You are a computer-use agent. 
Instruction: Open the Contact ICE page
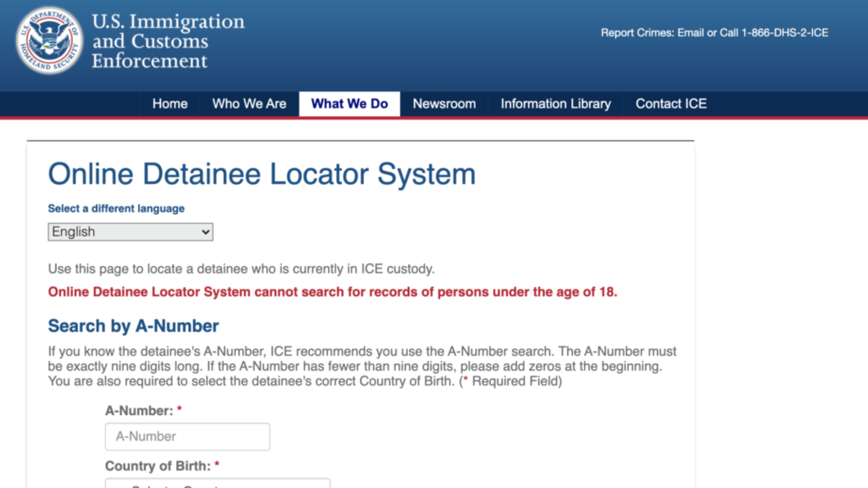(x=671, y=103)
